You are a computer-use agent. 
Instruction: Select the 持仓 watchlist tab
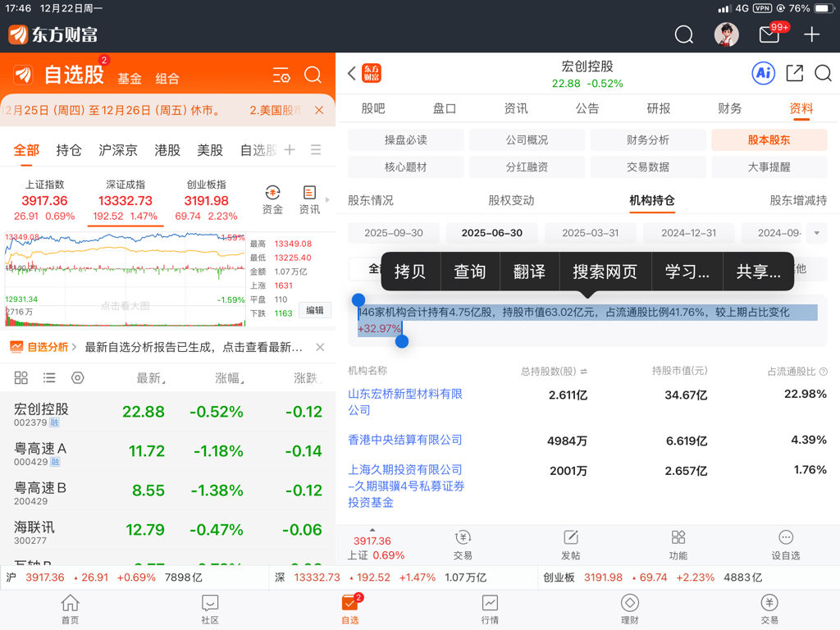(x=69, y=150)
